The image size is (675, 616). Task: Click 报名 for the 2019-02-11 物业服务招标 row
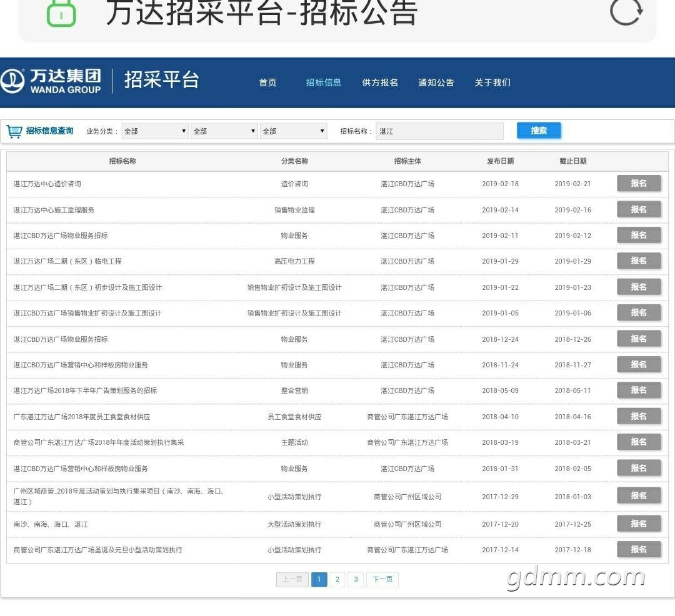tap(639, 236)
